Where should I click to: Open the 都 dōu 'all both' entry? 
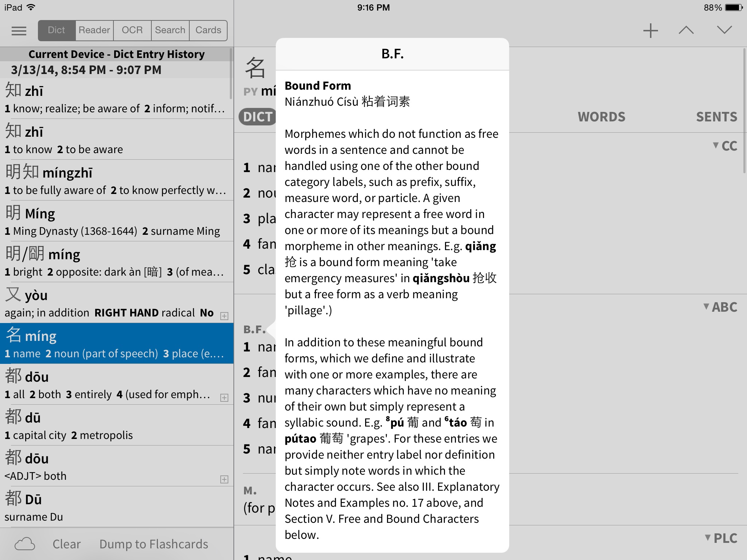117,384
